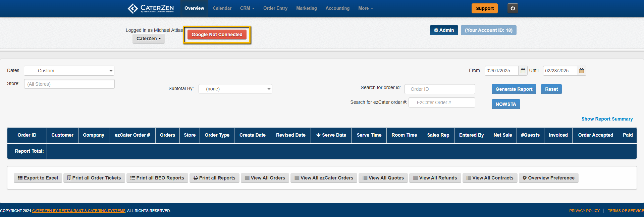
Task: Click Google Not Connected button
Action: [217, 34]
